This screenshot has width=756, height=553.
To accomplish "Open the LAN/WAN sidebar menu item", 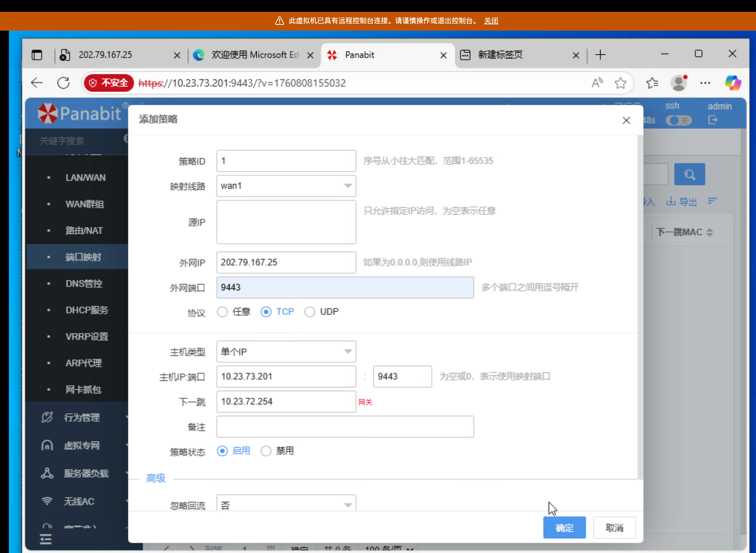I will pyautogui.click(x=85, y=178).
